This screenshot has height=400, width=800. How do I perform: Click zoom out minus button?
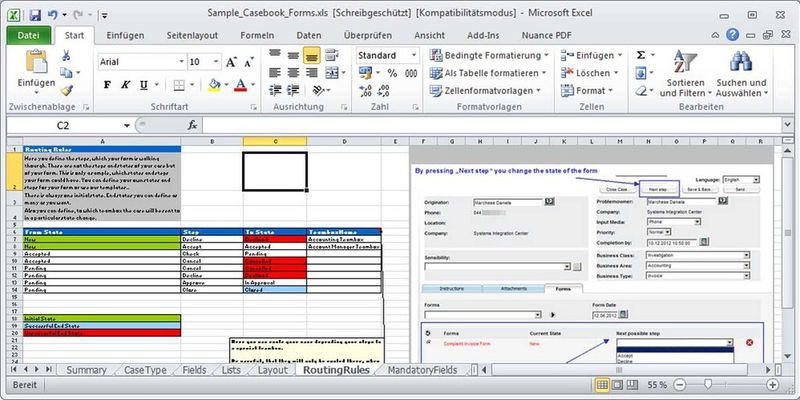tap(680, 385)
